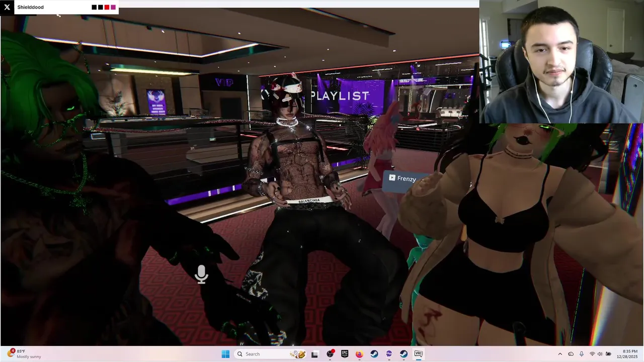Screen dimensions: 644x362
Task: Open the Windows Start menu
Action: (225, 354)
